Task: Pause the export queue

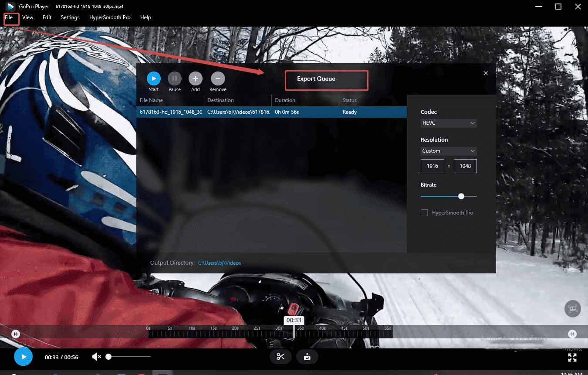Action: (x=174, y=79)
